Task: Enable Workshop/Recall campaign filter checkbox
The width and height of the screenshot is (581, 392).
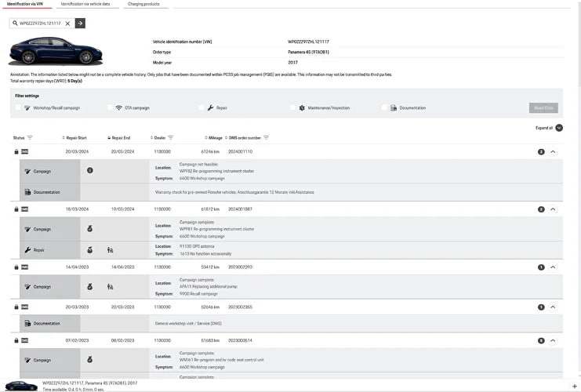Action: 18,107
